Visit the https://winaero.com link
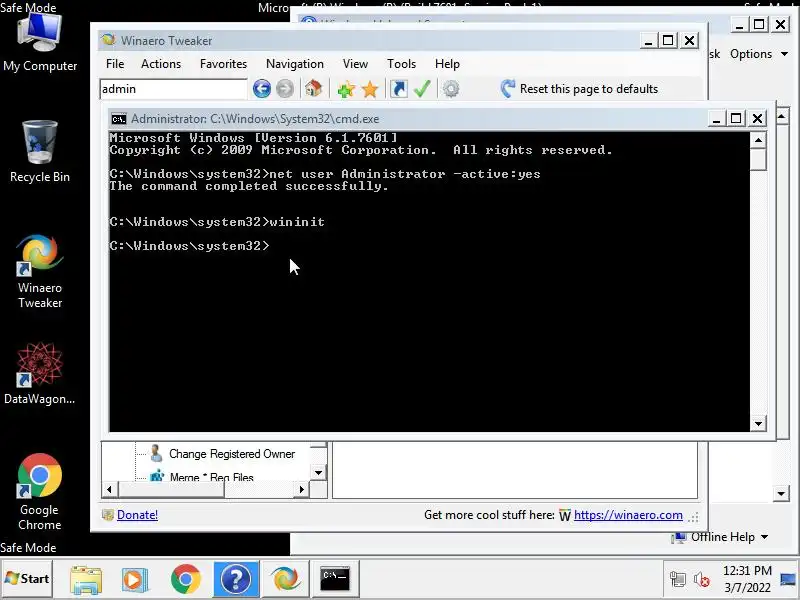Viewport: 800px width, 600px height. (x=628, y=515)
